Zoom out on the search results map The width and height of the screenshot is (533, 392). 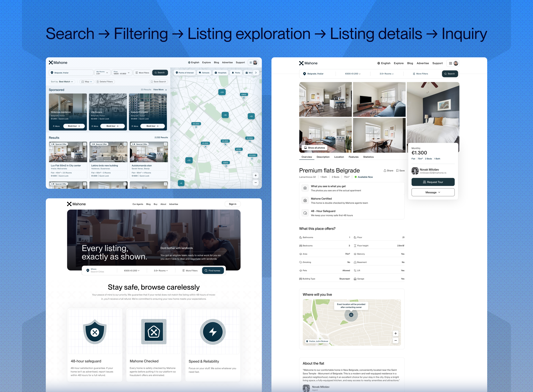click(x=255, y=182)
